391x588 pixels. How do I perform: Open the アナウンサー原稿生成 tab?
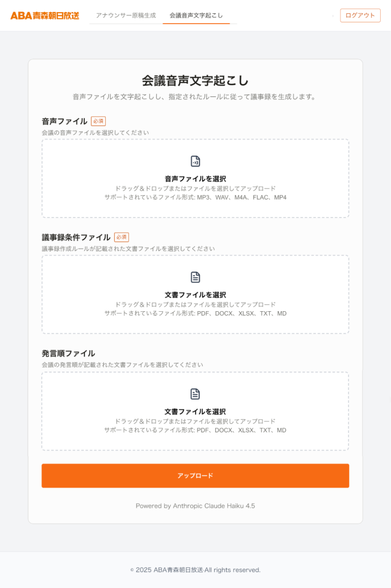pos(126,16)
